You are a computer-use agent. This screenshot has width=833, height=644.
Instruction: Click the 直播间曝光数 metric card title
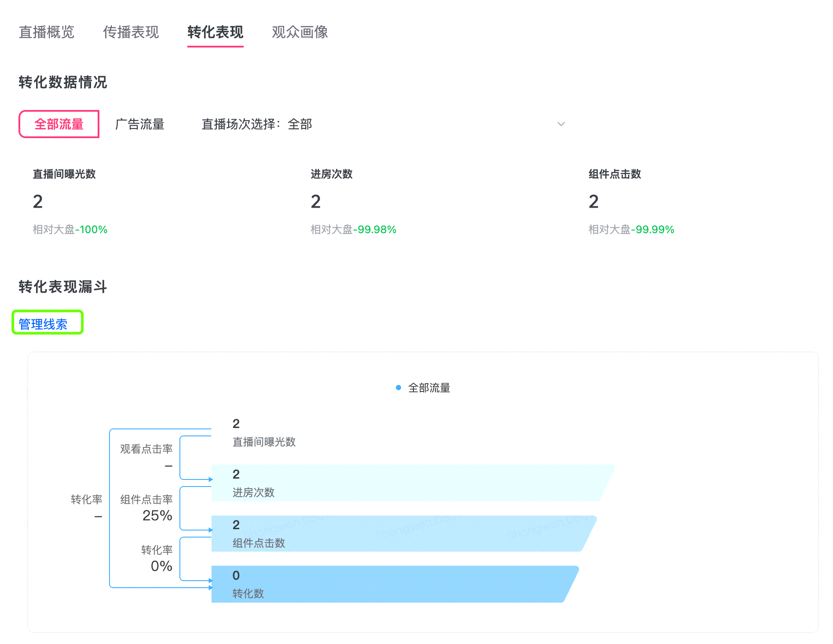point(64,174)
